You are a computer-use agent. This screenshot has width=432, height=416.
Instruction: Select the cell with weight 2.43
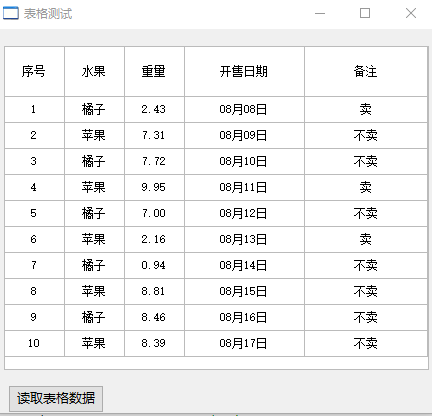[x=154, y=110]
